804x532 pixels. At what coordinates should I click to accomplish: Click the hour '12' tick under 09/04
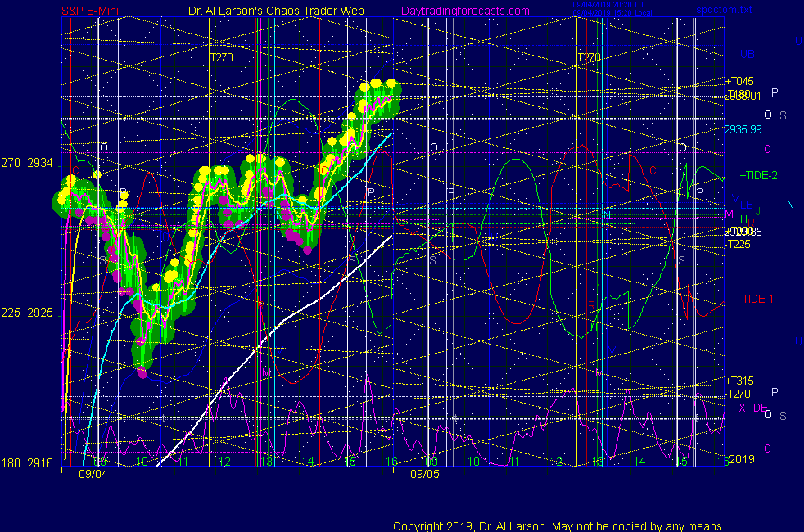pos(224,462)
